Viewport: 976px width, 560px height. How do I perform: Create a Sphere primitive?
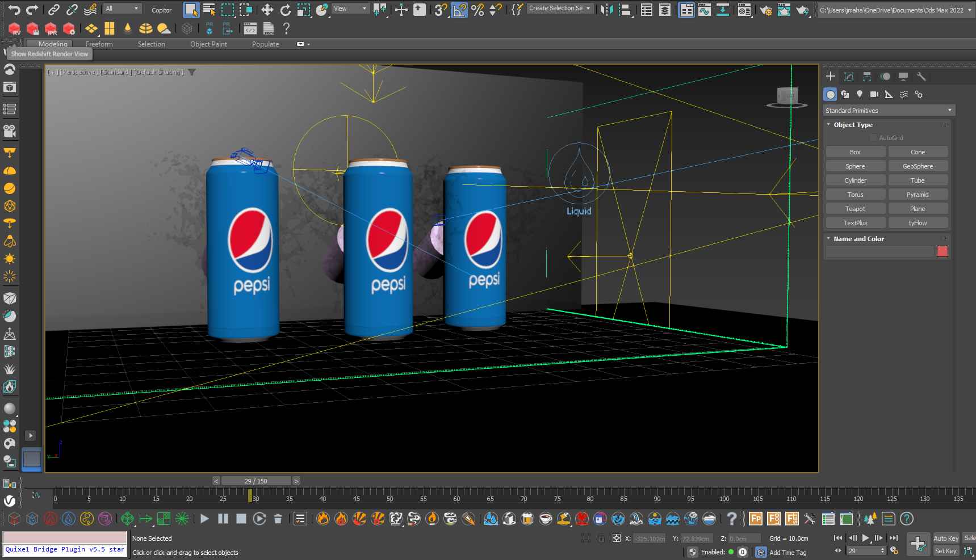click(855, 166)
